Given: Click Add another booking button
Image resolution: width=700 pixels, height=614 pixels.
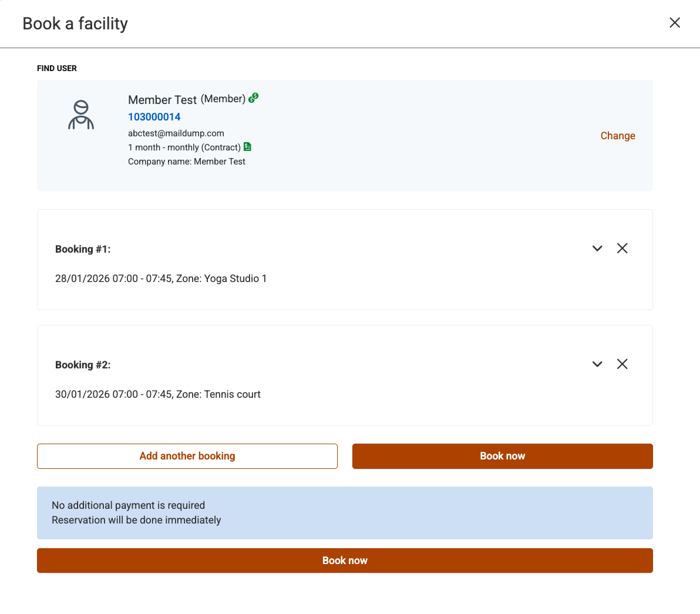Looking at the screenshot, I should 187,456.
